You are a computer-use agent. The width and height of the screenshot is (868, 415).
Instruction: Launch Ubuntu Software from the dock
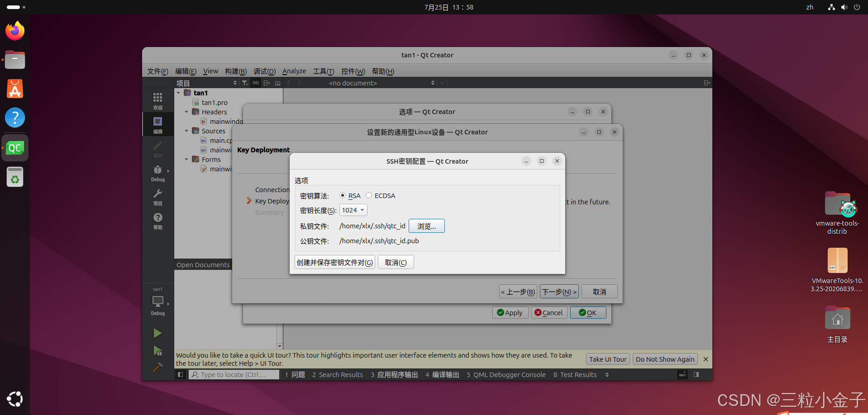pyautogui.click(x=15, y=89)
